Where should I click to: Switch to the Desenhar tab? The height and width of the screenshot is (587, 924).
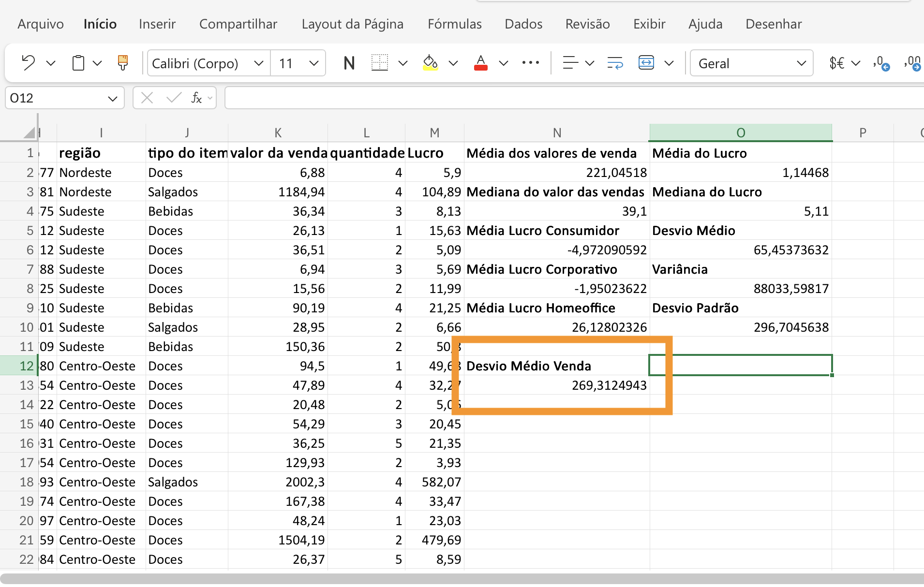774,24
